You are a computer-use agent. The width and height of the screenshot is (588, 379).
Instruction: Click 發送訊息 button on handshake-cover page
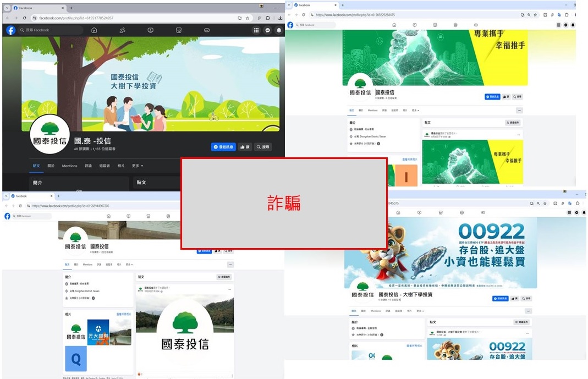point(492,97)
